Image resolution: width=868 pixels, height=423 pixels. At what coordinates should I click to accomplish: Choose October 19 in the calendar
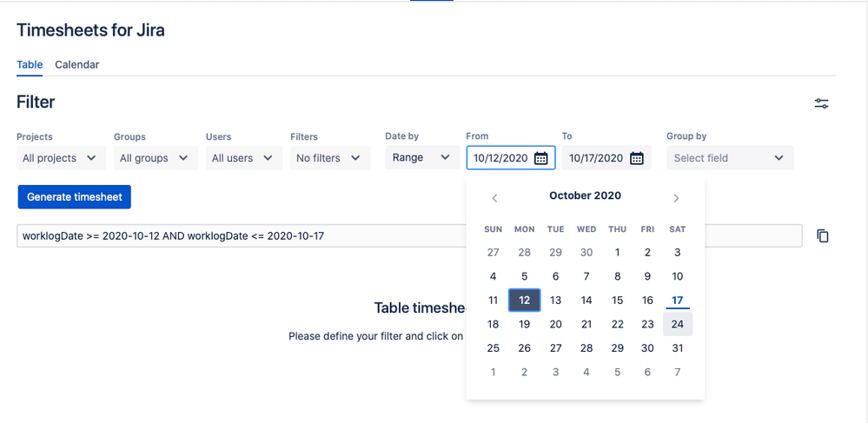click(524, 324)
